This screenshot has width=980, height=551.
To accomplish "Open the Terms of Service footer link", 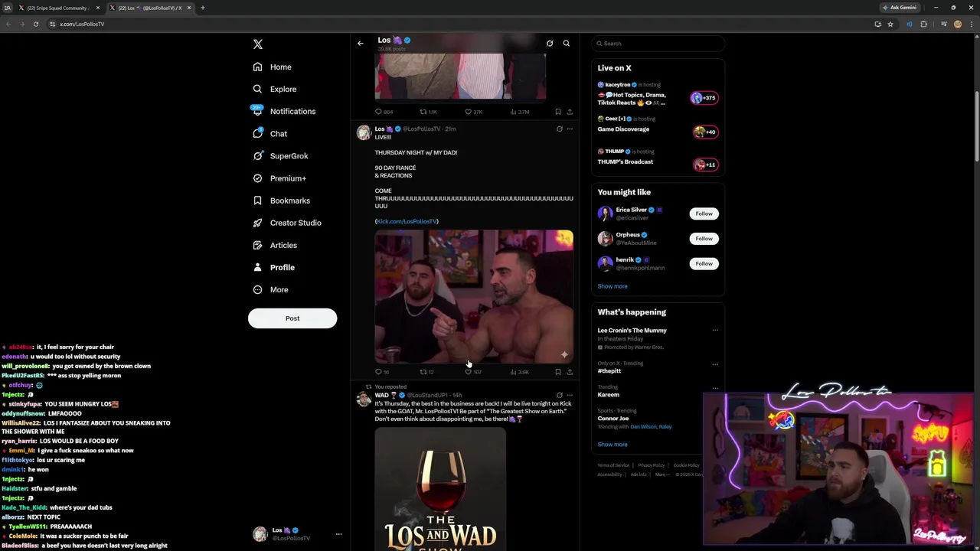I will [x=613, y=465].
